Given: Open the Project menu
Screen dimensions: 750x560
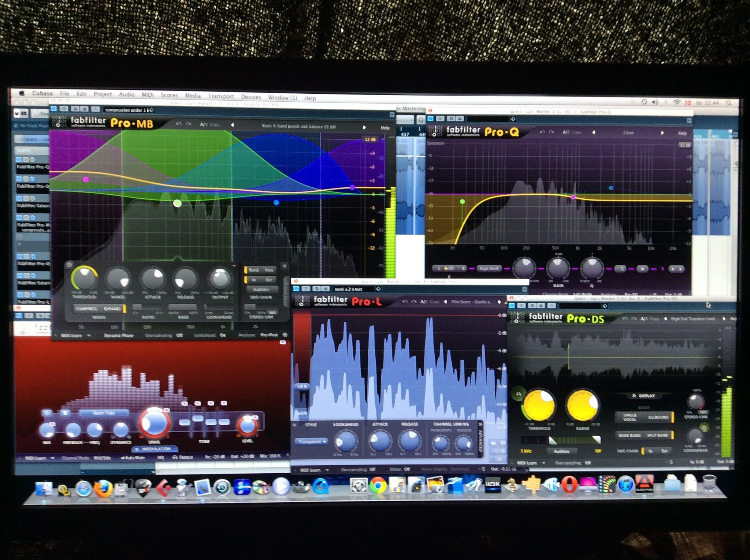Looking at the screenshot, I should pos(103,94).
